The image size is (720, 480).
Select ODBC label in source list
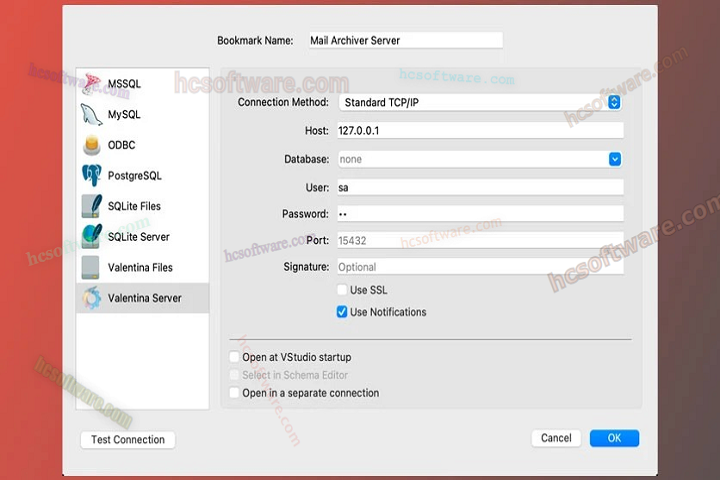click(x=121, y=145)
